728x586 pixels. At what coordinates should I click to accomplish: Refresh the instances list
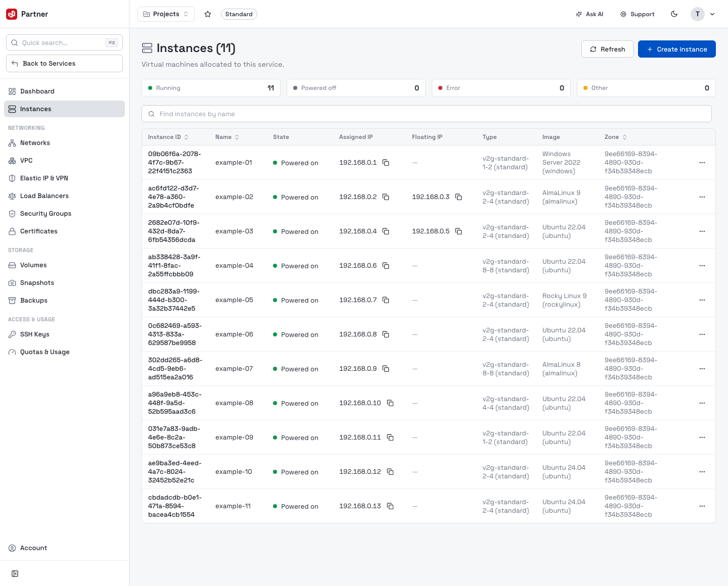607,49
